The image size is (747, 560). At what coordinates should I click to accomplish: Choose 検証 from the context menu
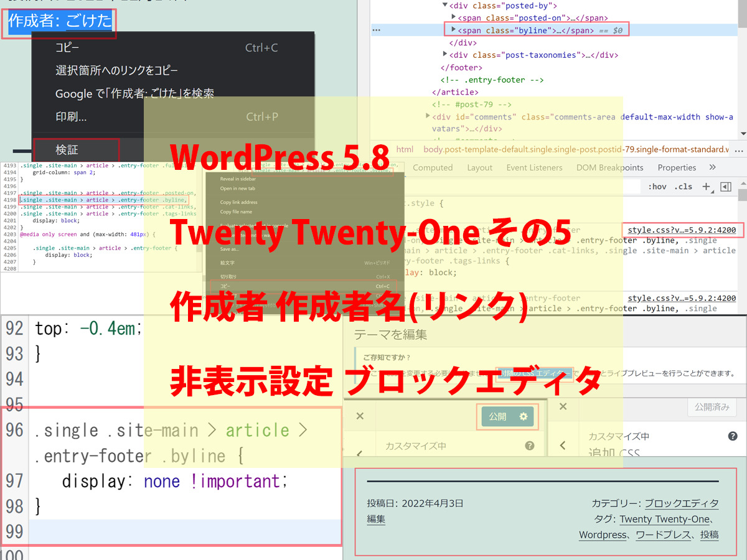pyautogui.click(x=67, y=150)
